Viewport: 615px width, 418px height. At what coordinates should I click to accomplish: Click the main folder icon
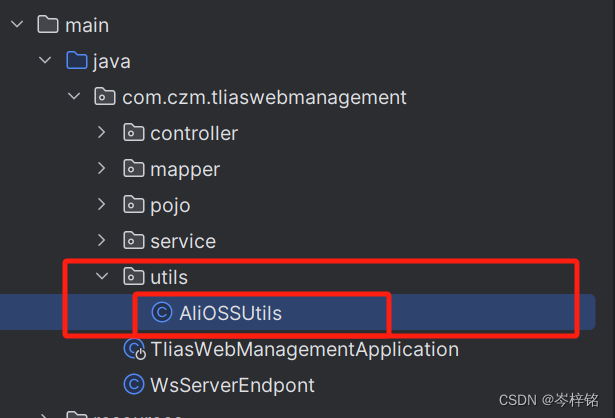(x=48, y=25)
